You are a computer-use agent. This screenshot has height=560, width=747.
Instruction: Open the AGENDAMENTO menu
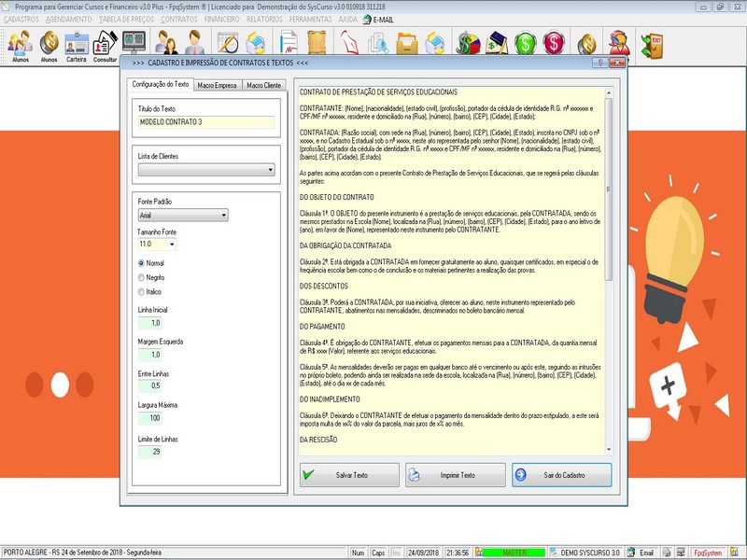[x=68, y=20]
